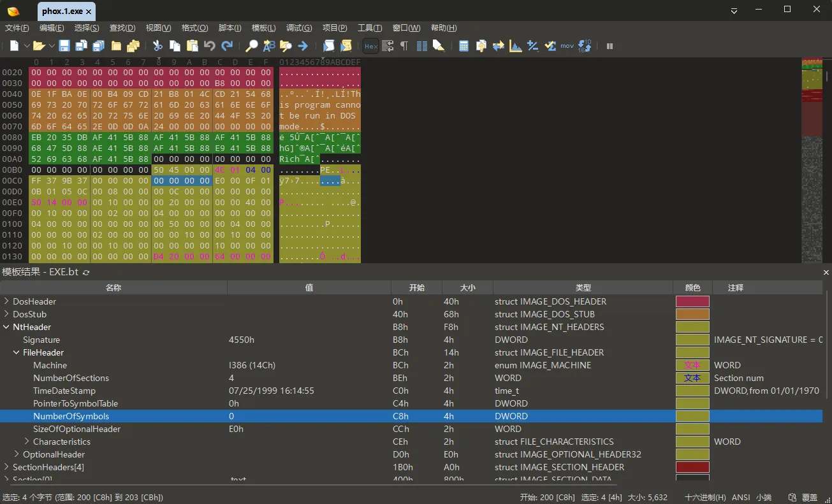Collapse the NtHeader tree row
This screenshot has width=832, height=504.
(6, 327)
